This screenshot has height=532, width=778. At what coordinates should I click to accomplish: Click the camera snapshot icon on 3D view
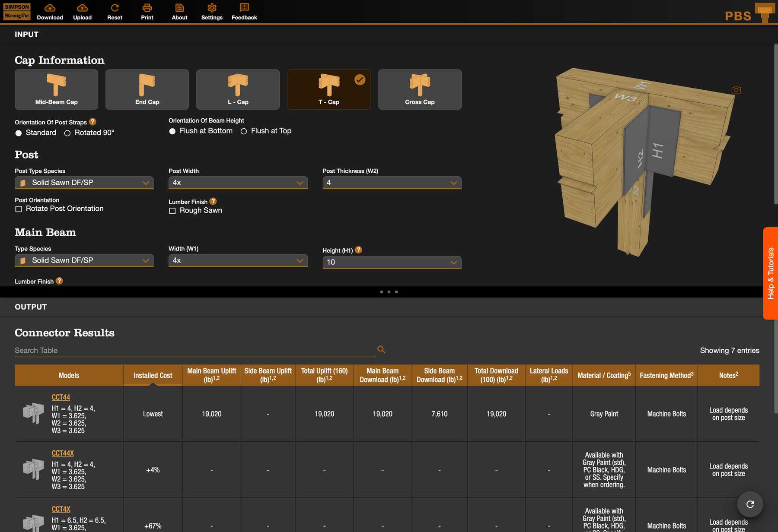point(736,90)
